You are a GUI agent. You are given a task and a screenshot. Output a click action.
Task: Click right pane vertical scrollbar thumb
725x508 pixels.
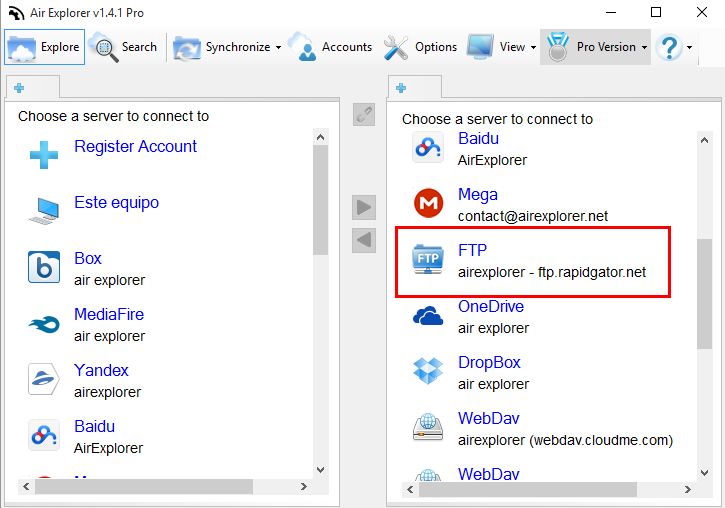pos(705,294)
